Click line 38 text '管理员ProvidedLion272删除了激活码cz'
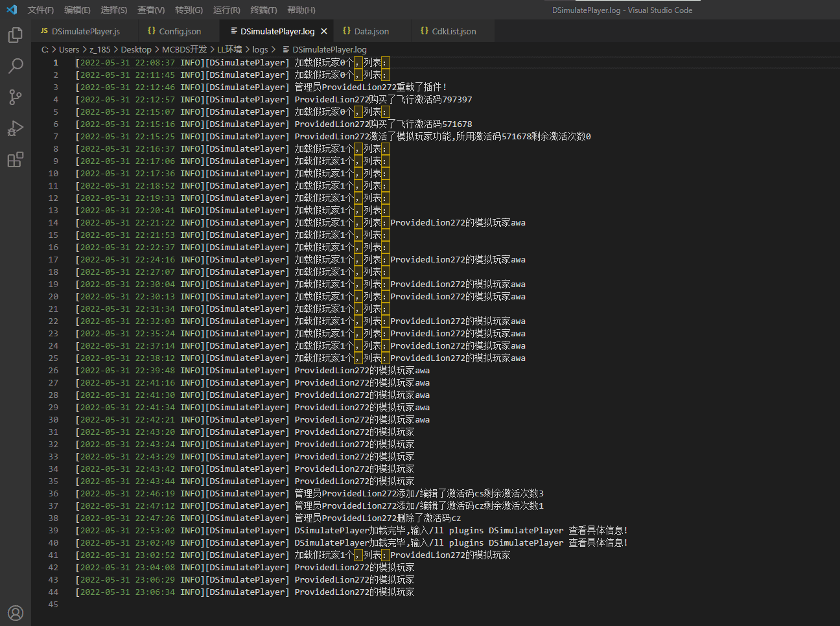 point(378,518)
